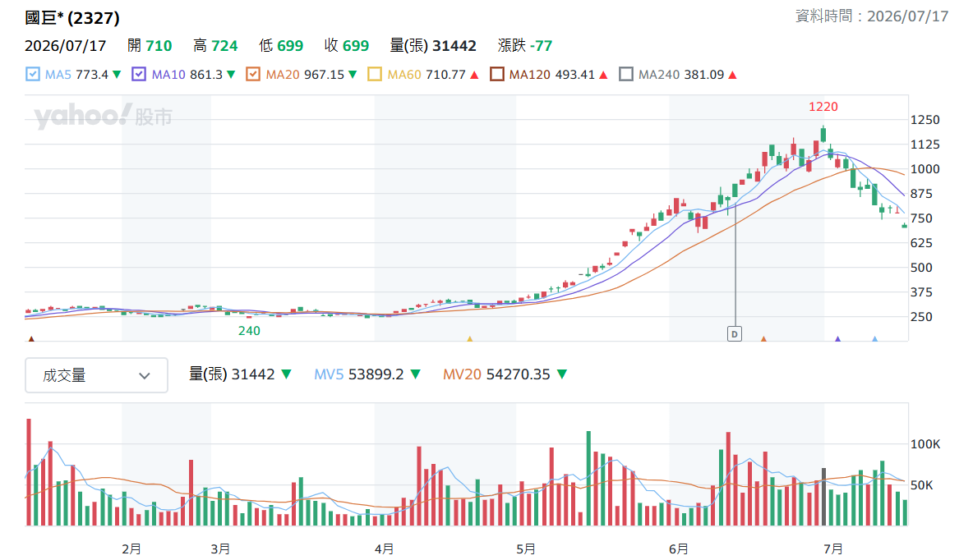Click the Yahoo 股市 watermark logo

104,116
